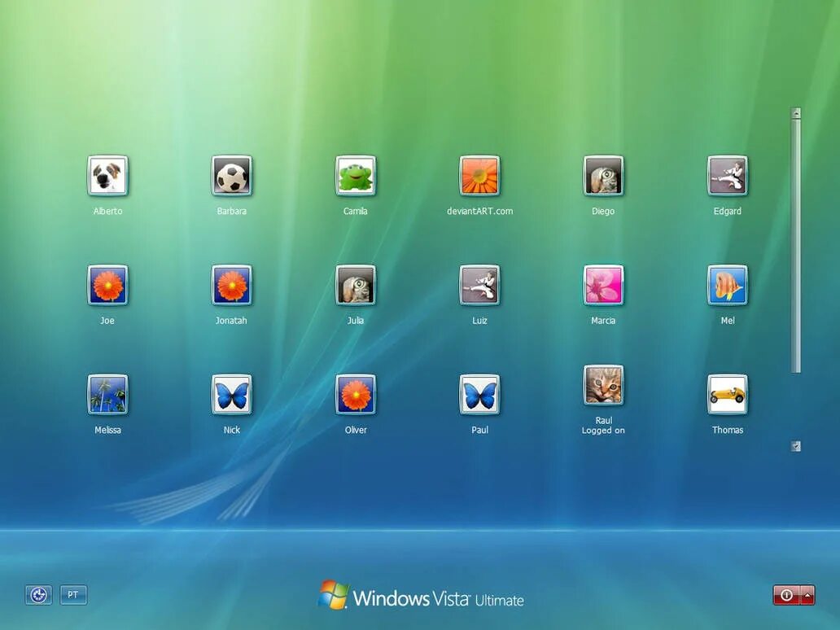Choose Barbara's soccer ball account picture
The width and height of the screenshot is (840, 630).
point(231,176)
